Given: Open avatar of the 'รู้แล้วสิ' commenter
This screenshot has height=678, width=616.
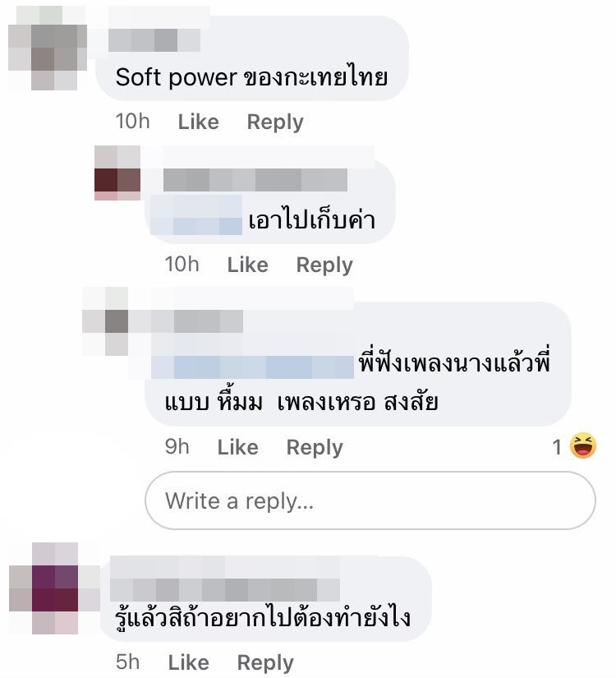Looking at the screenshot, I should click(x=54, y=588).
